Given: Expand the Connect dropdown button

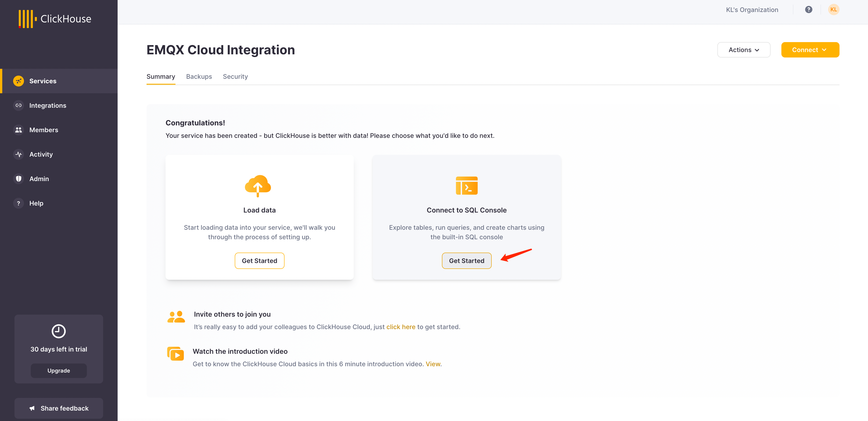Looking at the screenshot, I should coord(810,49).
